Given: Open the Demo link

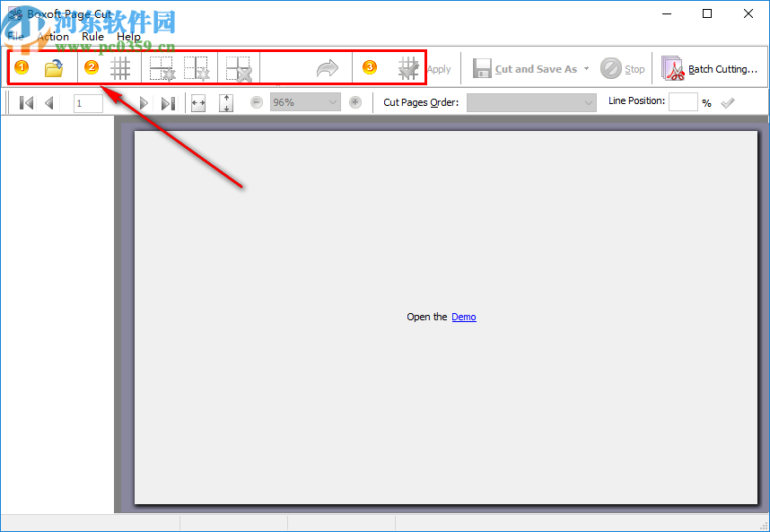Looking at the screenshot, I should 463,316.
